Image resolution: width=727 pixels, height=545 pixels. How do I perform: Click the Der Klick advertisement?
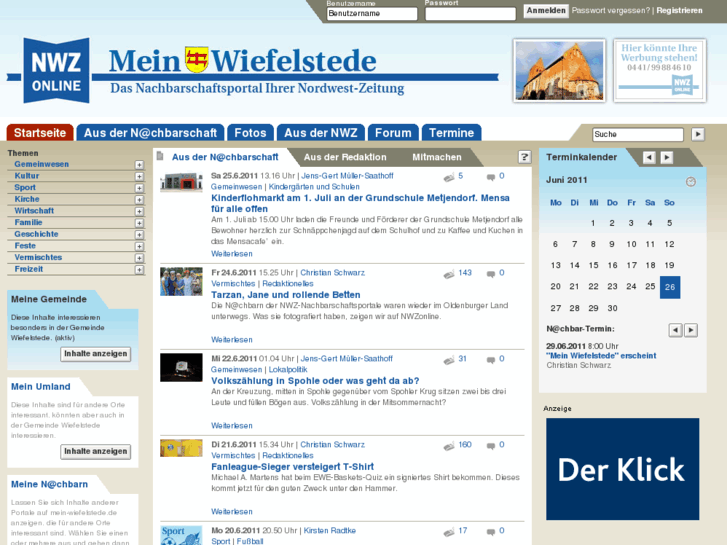pyautogui.click(x=622, y=469)
